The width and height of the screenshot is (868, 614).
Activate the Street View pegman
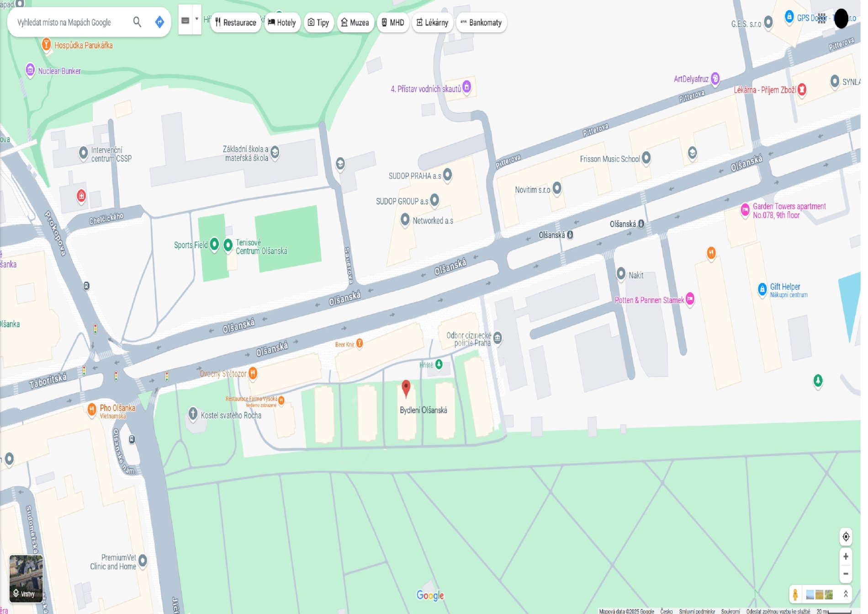(x=795, y=594)
